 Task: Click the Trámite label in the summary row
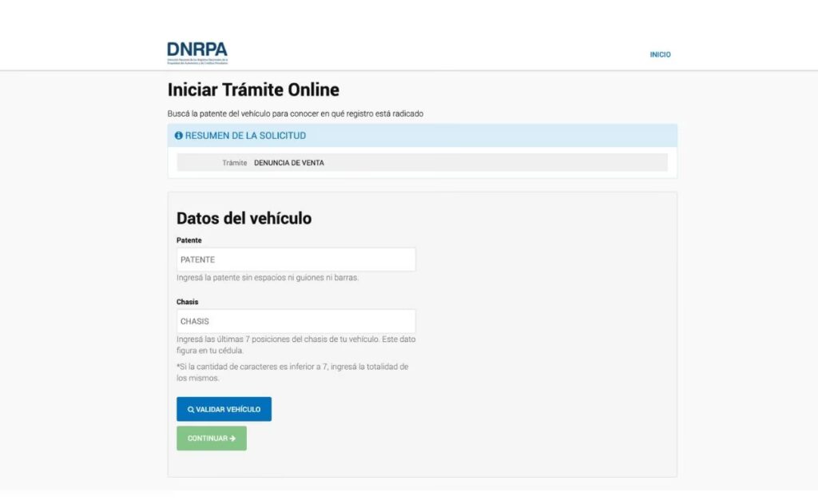234,163
